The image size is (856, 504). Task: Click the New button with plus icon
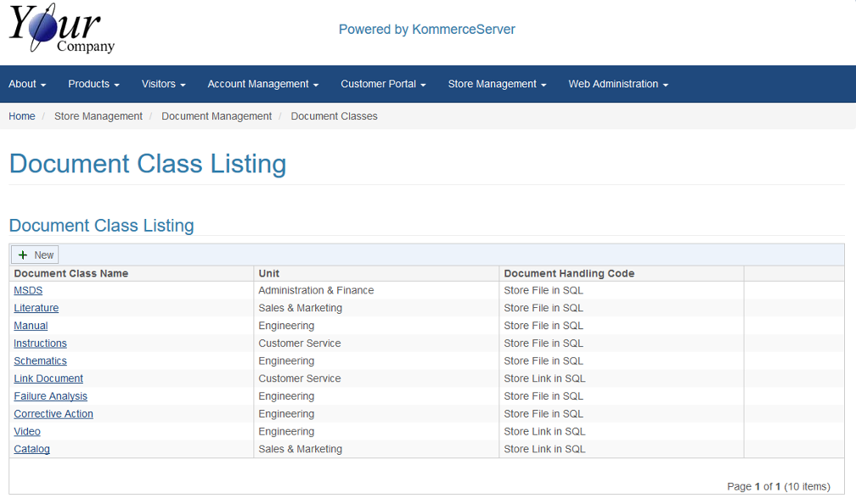tap(35, 255)
